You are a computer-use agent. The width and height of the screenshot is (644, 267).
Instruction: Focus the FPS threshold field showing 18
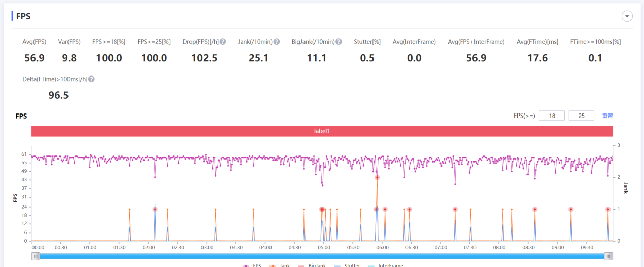552,116
